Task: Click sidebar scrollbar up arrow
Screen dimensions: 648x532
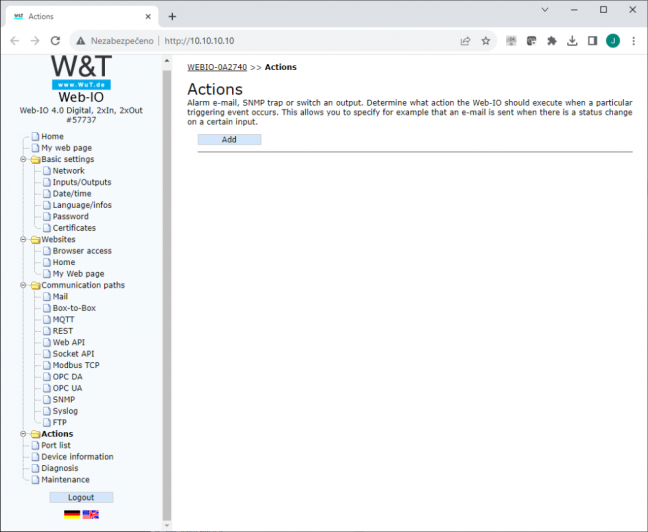Action: pyautogui.click(x=167, y=61)
